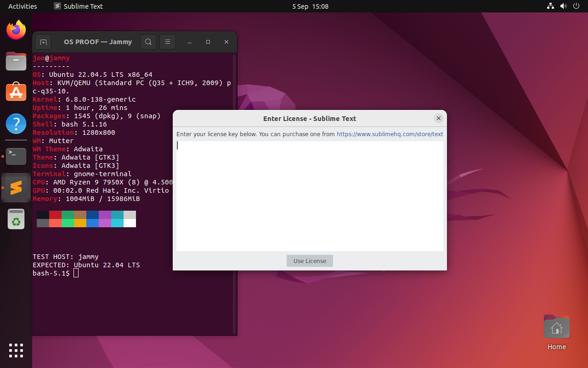Focus the license key text area

pos(310,196)
